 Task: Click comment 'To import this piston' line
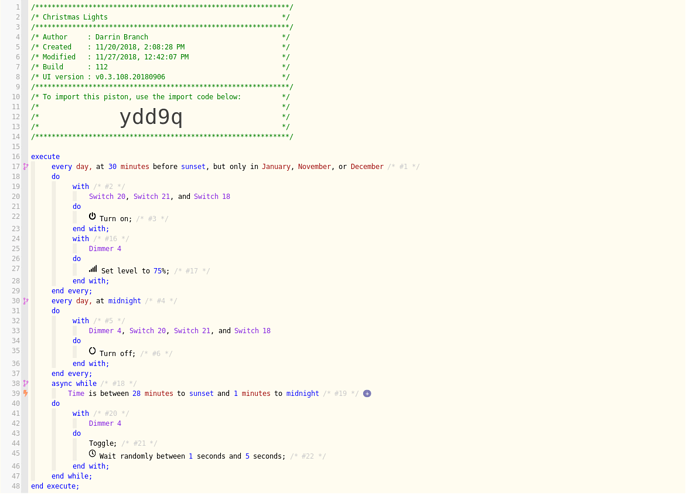pyautogui.click(x=142, y=97)
